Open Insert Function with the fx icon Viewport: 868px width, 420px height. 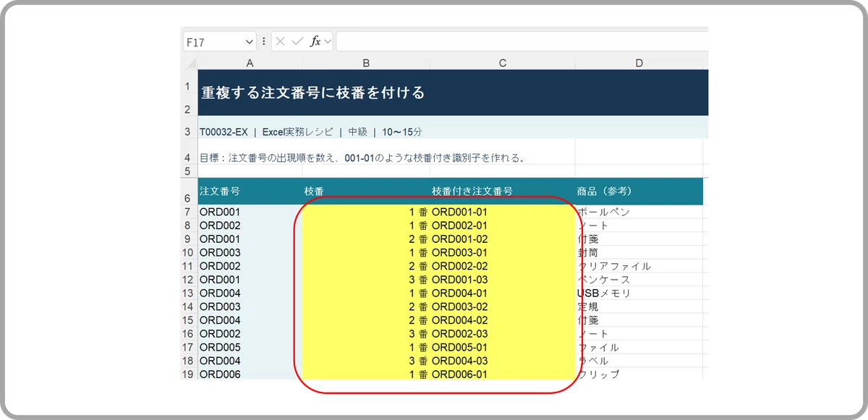315,42
